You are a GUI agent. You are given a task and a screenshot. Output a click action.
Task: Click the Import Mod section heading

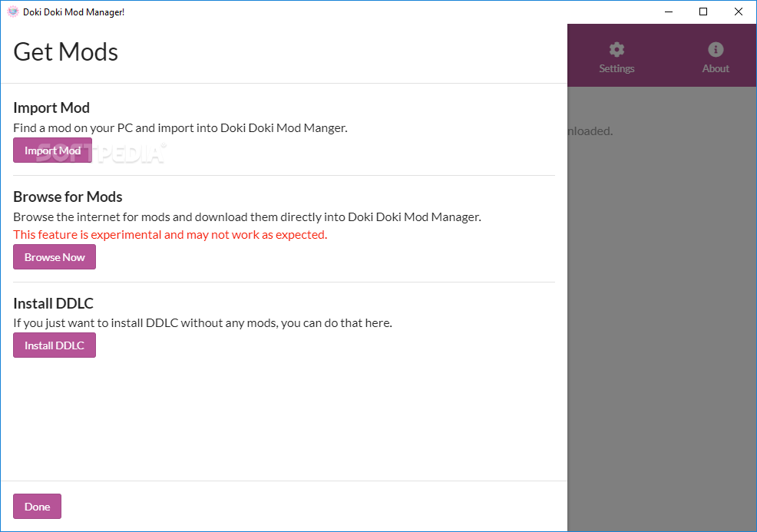coord(51,107)
